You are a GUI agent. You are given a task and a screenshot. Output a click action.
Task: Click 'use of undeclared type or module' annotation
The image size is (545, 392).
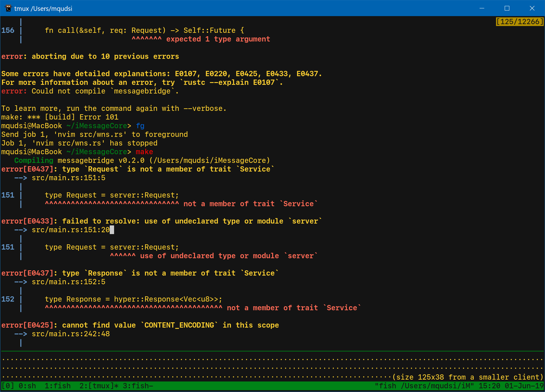pyautogui.click(x=229, y=256)
